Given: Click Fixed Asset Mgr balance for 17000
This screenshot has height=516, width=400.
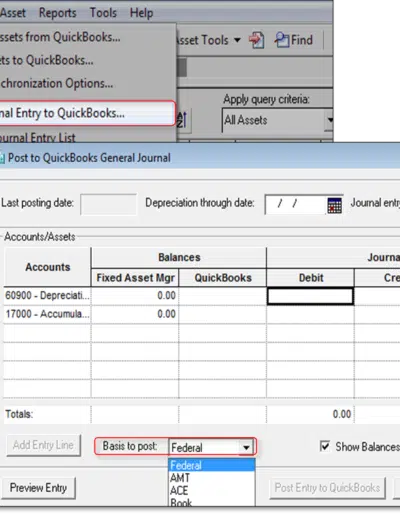Looking at the screenshot, I should click(135, 314).
